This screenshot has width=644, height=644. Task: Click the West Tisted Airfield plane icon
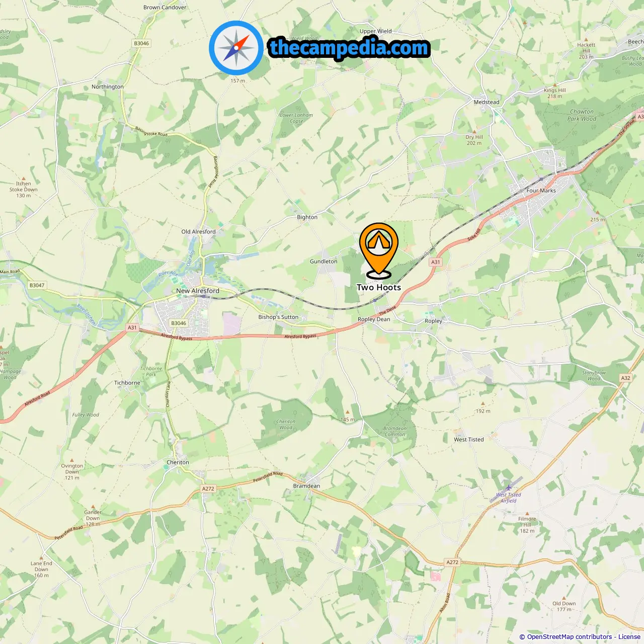pos(509,487)
